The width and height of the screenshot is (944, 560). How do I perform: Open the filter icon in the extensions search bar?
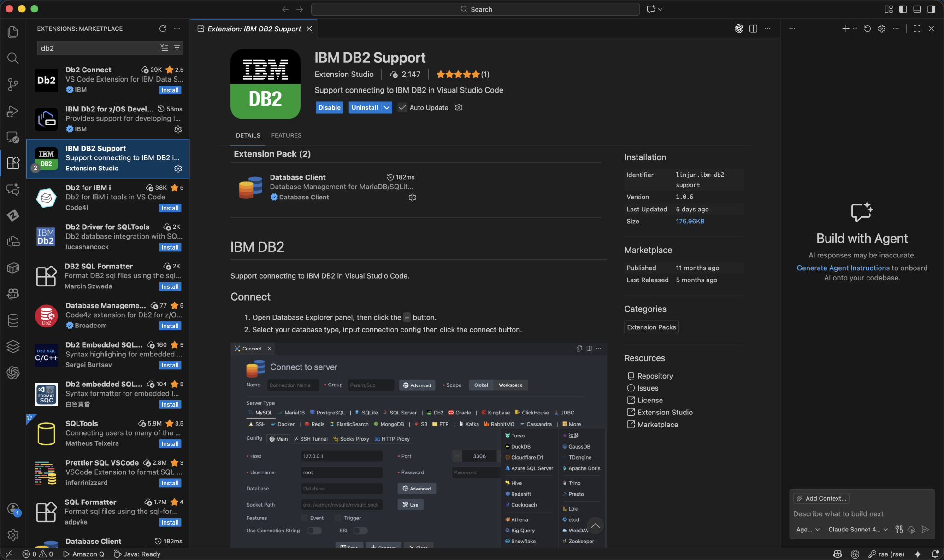tap(177, 48)
